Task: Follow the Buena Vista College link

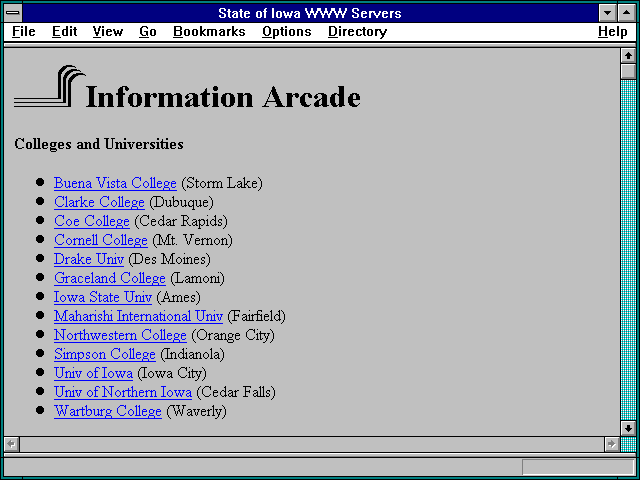Action: tap(115, 183)
